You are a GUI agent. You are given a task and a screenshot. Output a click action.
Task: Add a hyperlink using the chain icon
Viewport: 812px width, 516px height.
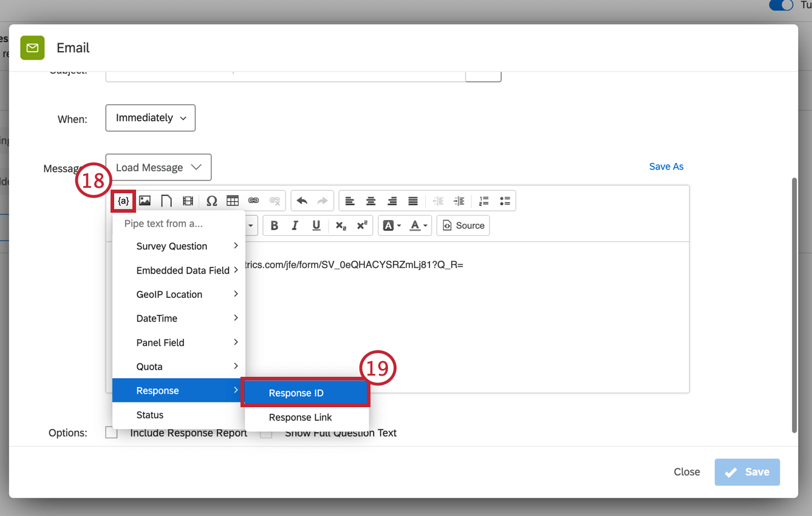click(x=253, y=201)
